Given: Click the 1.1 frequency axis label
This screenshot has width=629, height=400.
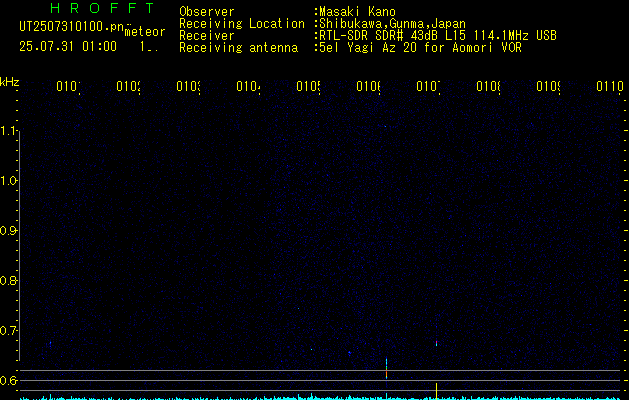Looking at the screenshot, I should (9, 130).
